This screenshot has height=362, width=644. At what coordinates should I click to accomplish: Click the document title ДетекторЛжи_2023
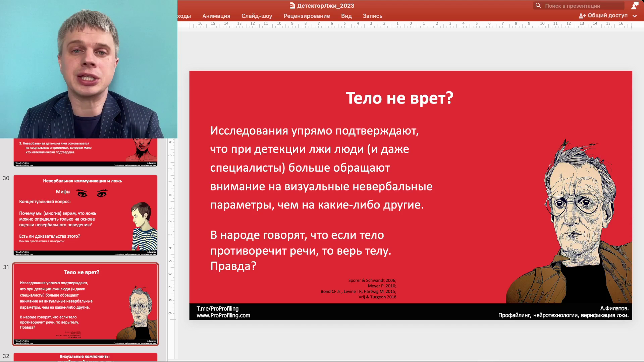[x=325, y=6]
